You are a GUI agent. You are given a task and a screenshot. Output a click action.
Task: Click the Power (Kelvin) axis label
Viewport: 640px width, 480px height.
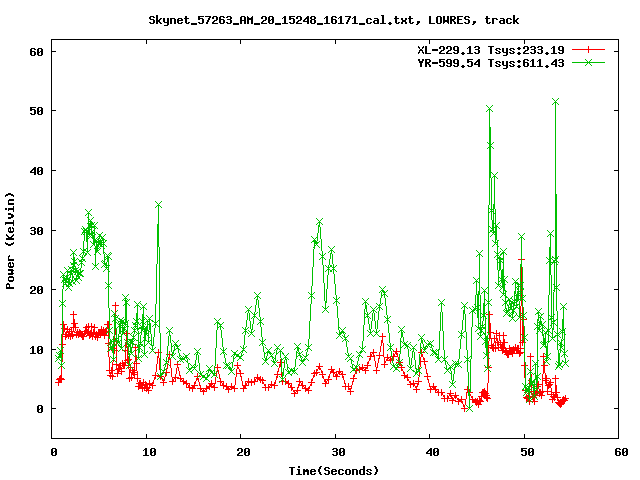point(10,241)
